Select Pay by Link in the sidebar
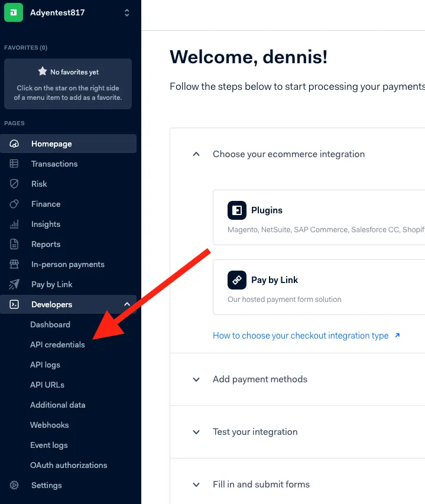 tap(68, 284)
